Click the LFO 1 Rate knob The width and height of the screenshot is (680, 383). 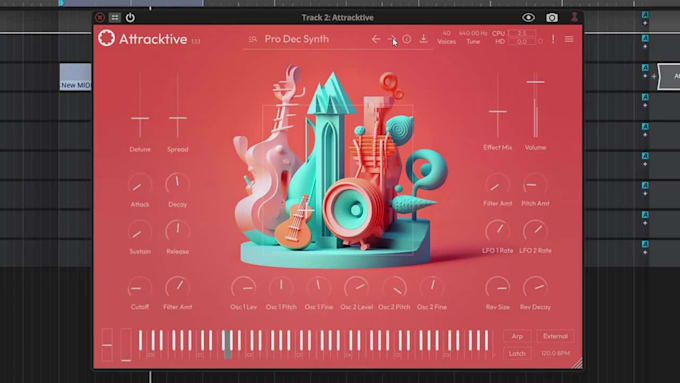[x=497, y=231]
